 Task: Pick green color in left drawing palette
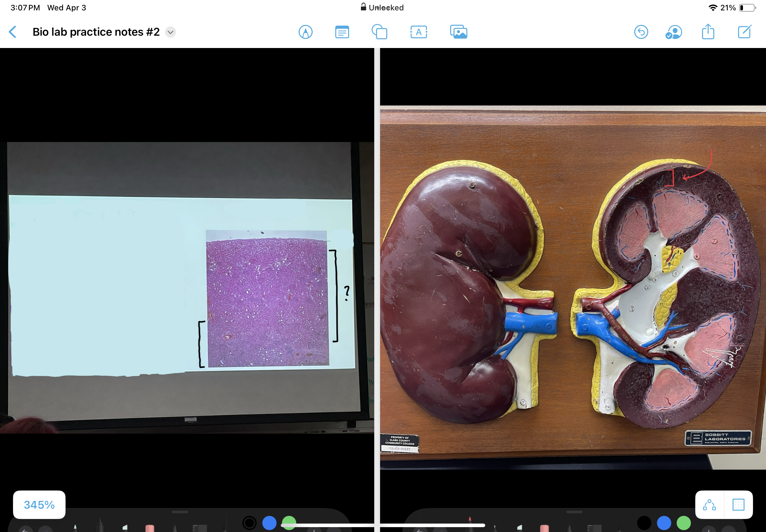coord(289,523)
